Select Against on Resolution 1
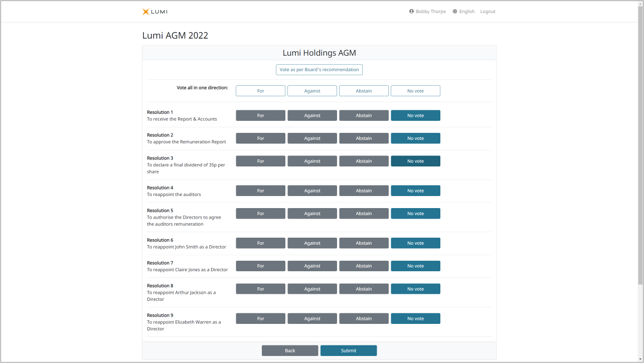This screenshot has height=363, width=644. [312, 115]
